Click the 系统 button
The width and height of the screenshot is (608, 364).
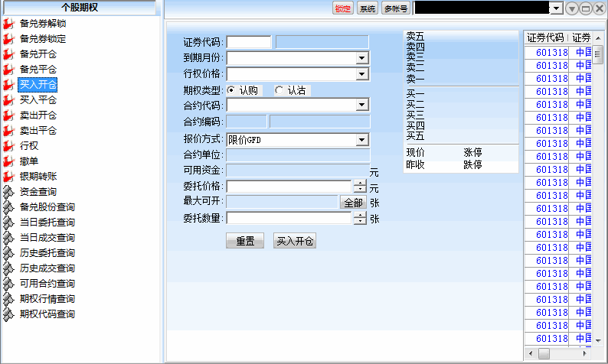click(368, 8)
